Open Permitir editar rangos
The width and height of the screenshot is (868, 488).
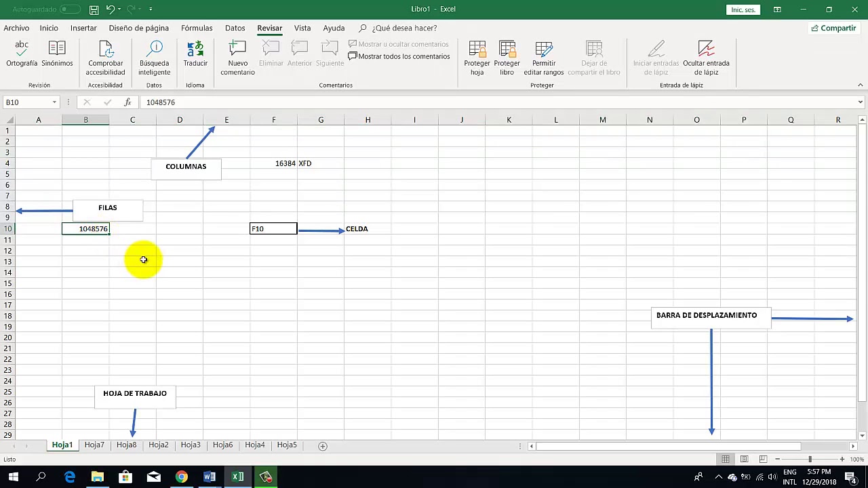(x=543, y=58)
